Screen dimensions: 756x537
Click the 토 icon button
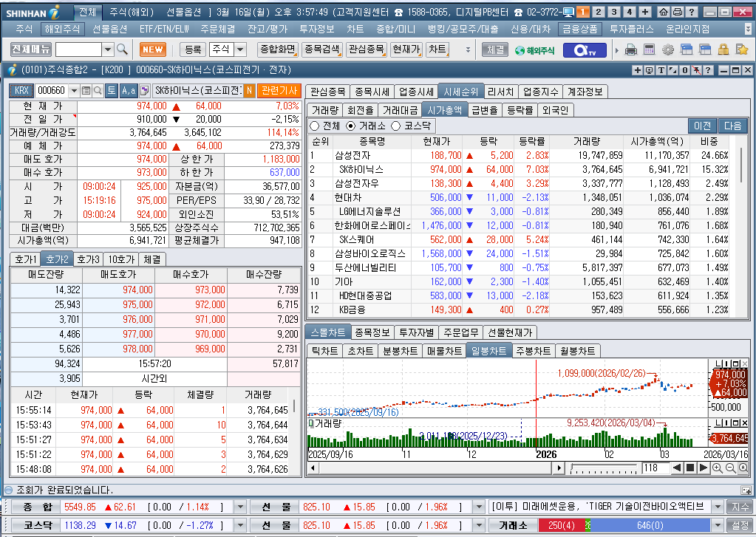pos(112,91)
